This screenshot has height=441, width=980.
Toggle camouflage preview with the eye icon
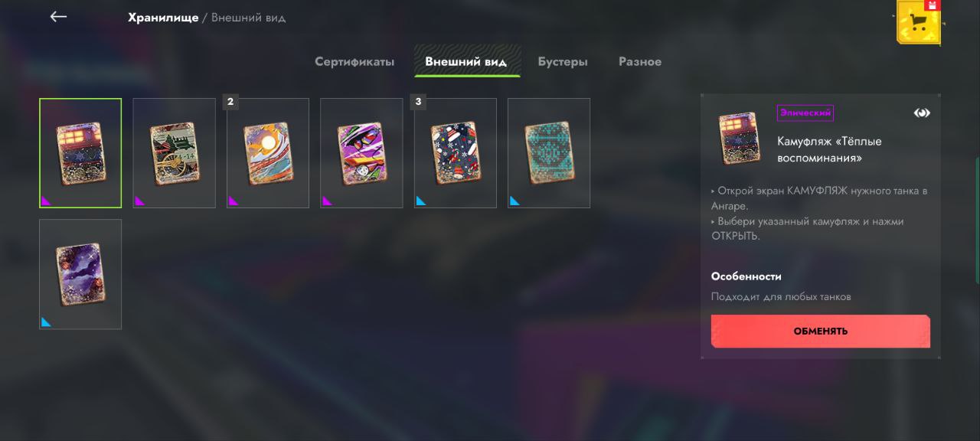point(922,113)
